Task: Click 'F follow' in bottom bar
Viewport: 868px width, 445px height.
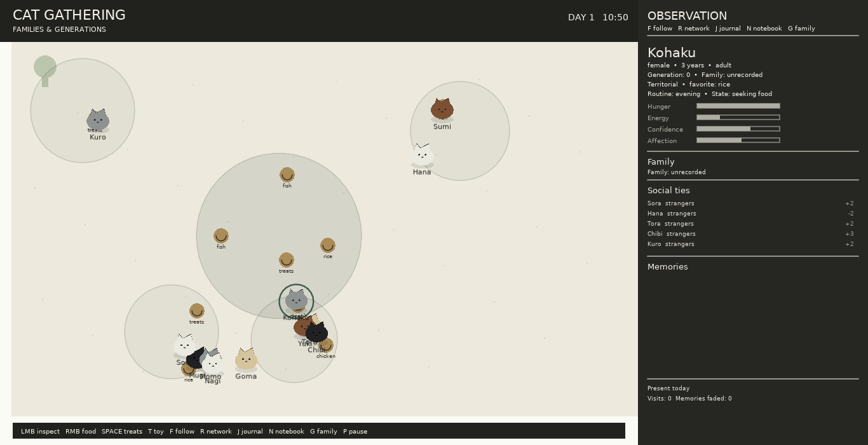Action: pos(182,432)
